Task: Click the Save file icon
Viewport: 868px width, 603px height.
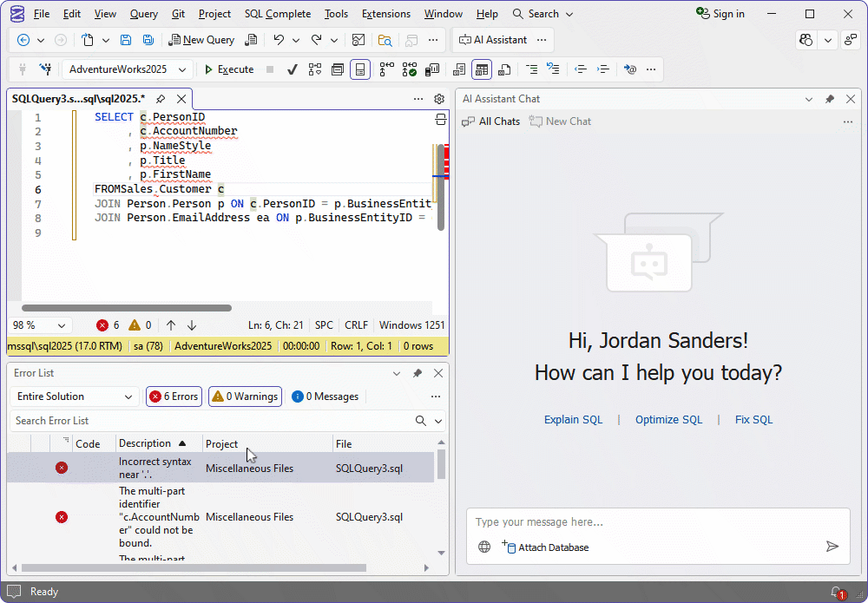Action: (x=126, y=40)
